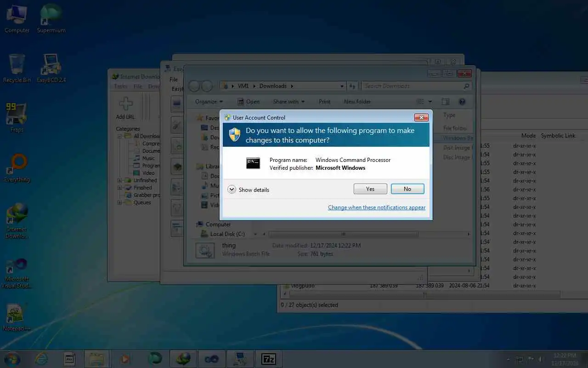The height and width of the screenshot is (368, 588).
Task: Expand Show details in the UAC dialog
Action: 249,190
